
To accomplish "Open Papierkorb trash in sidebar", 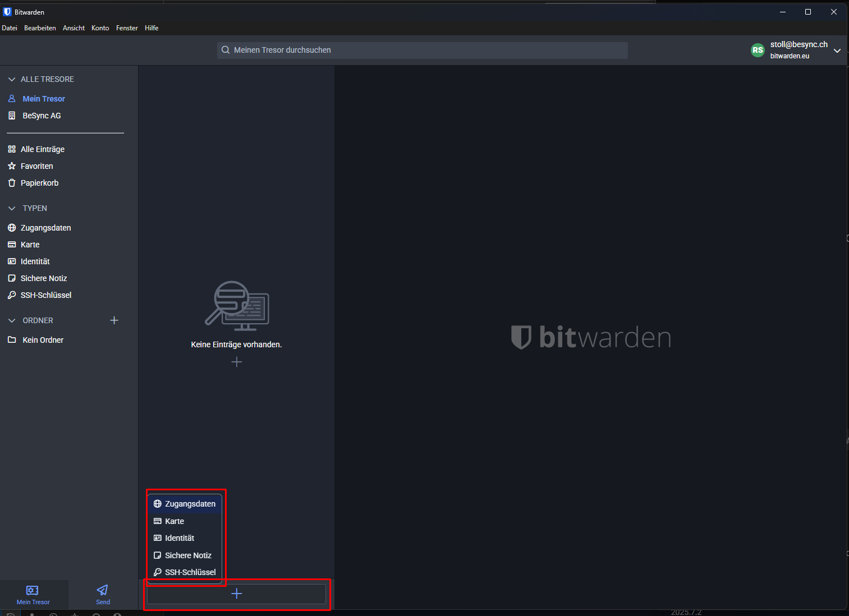I will click(x=39, y=183).
